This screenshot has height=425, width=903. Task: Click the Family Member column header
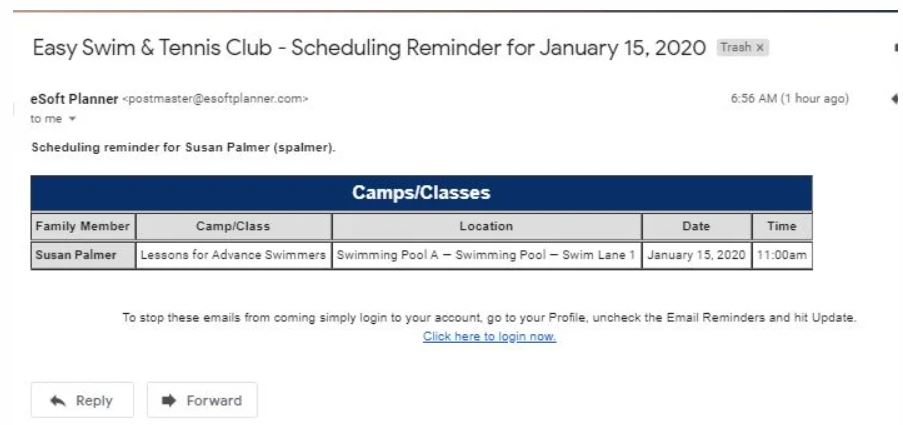point(83,227)
